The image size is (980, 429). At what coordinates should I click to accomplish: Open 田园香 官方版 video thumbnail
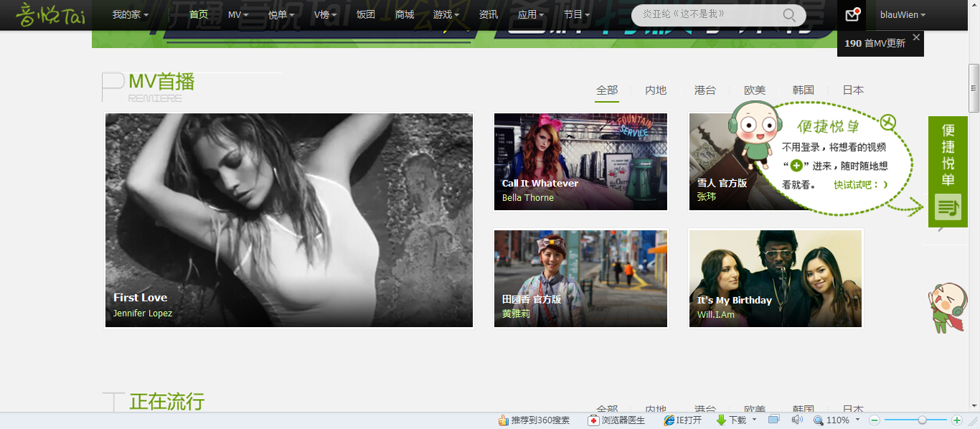[580, 278]
